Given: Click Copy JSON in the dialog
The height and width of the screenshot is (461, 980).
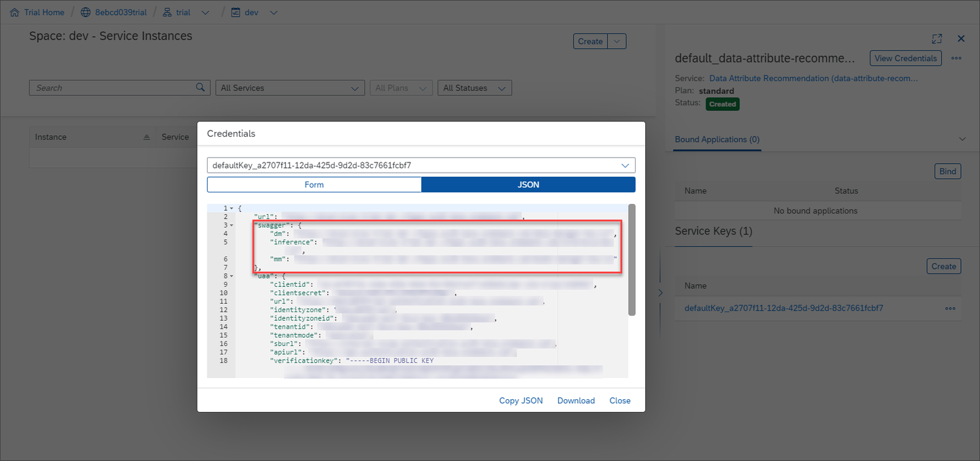Looking at the screenshot, I should point(521,400).
